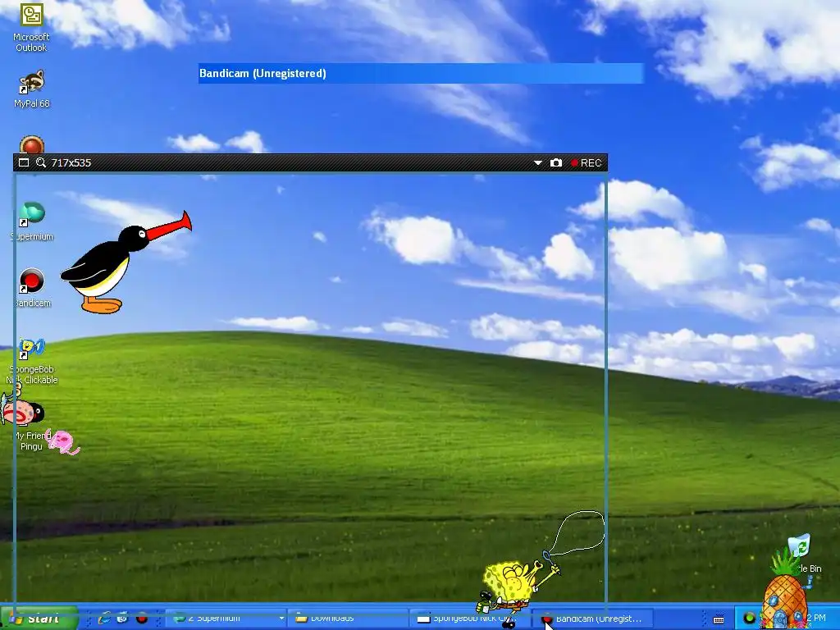Click the system tray clock

[x=816, y=619]
